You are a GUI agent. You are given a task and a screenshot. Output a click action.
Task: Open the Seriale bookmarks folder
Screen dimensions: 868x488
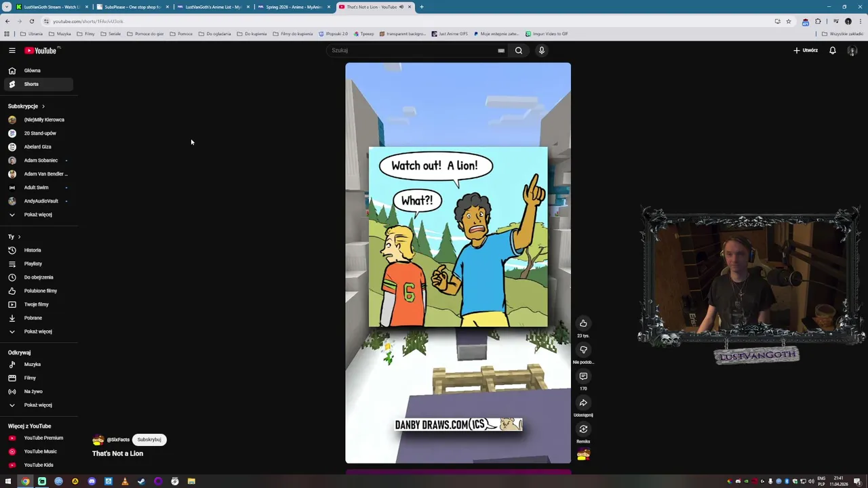pyautogui.click(x=111, y=34)
